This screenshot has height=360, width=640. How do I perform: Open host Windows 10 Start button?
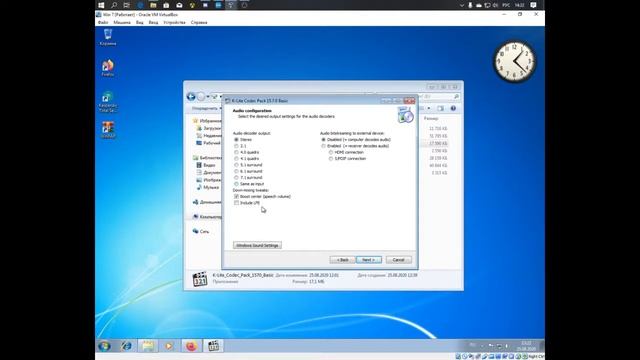(101, 5)
